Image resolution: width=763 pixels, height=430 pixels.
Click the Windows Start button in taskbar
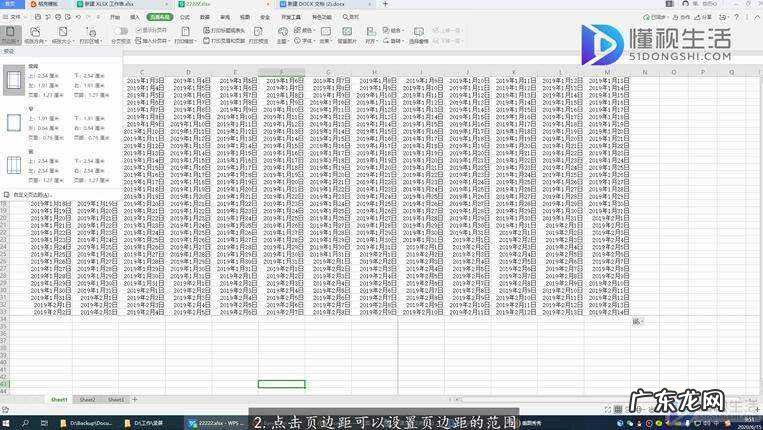point(6,422)
